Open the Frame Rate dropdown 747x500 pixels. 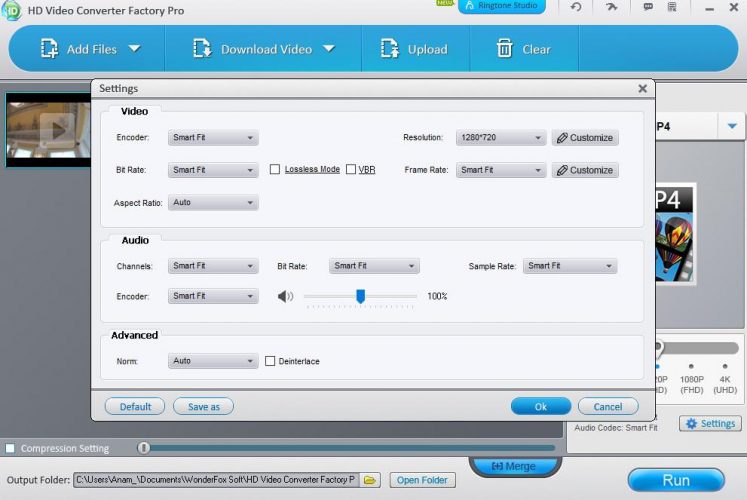coord(501,170)
